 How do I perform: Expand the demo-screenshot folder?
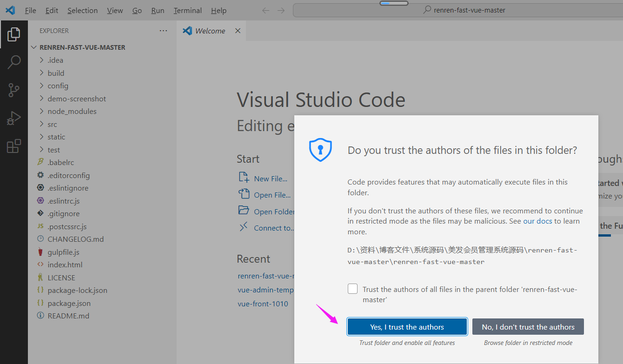coord(41,99)
